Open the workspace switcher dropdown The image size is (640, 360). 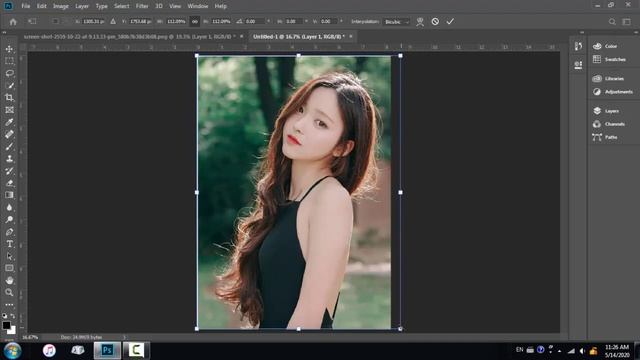click(x=626, y=22)
